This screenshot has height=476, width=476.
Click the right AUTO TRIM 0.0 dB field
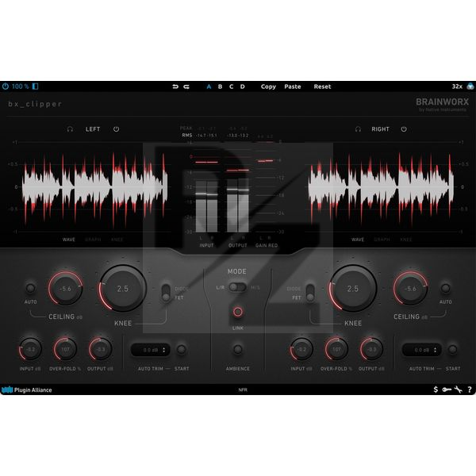click(x=421, y=350)
